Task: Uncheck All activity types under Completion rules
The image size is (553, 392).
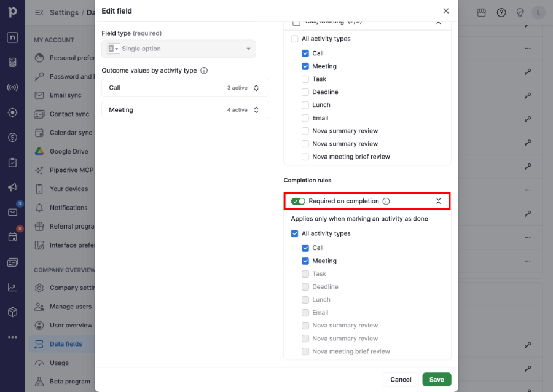Action: tap(294, 233)
